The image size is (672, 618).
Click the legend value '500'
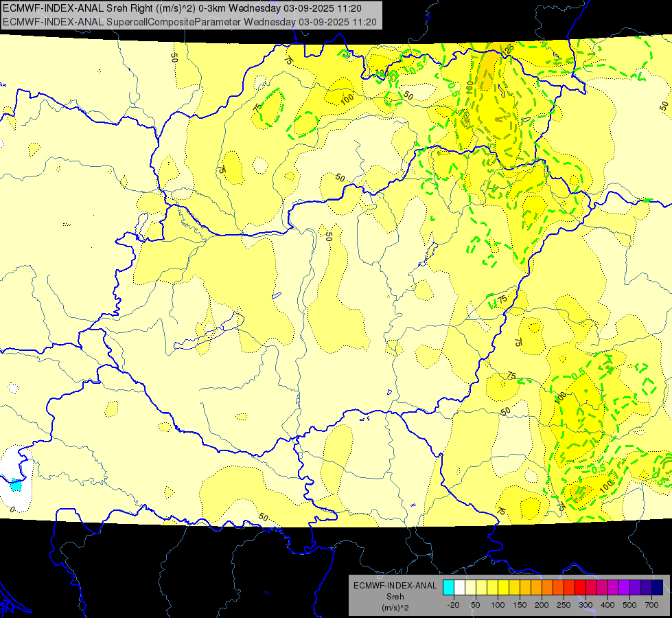coord(629,605)
